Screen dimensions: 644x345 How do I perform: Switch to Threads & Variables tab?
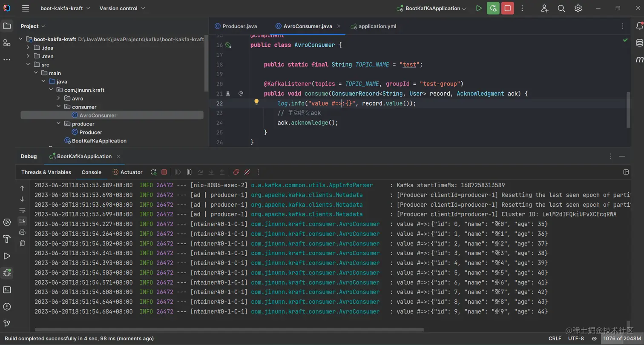[46, 172]
